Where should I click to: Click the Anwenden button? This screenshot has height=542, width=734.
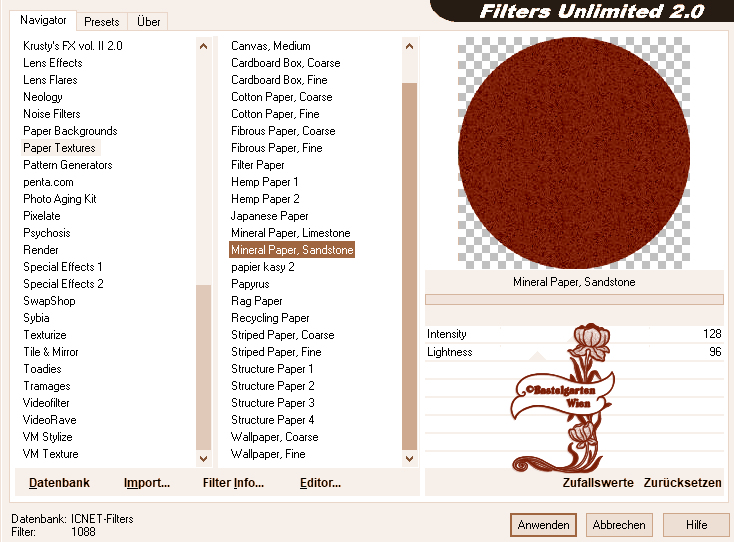(543, 525)
